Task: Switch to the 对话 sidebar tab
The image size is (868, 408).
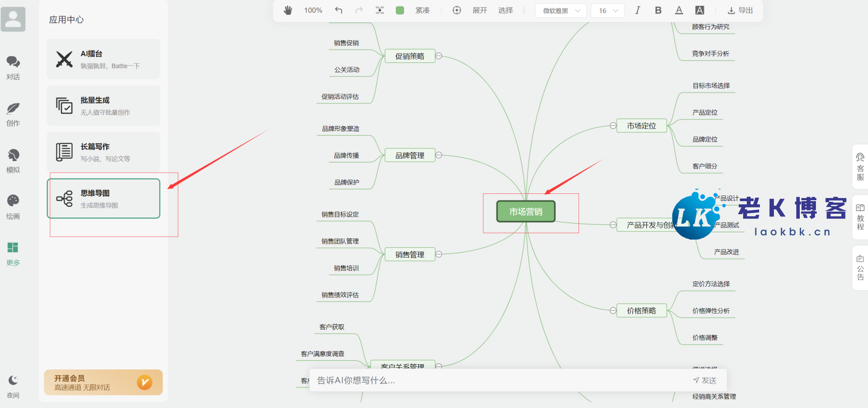Action: (13, 67)
